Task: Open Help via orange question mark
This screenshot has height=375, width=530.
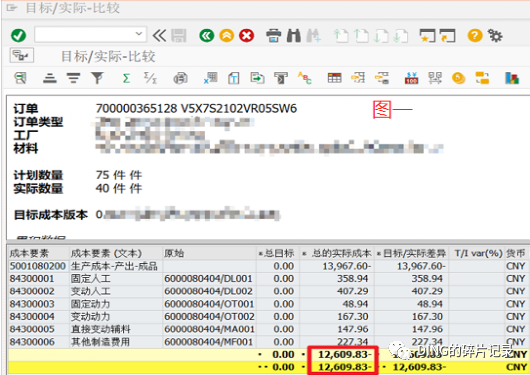Action: coord(475,35)
